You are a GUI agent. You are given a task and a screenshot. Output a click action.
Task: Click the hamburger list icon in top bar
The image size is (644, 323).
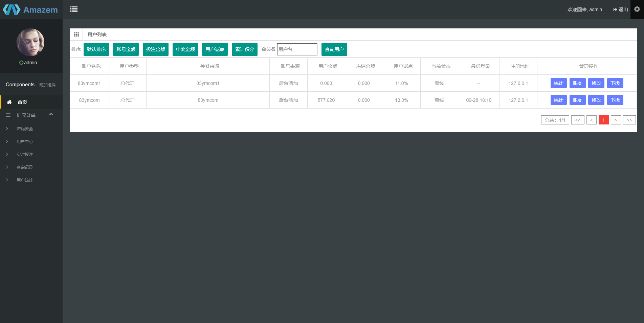click(x=74, y=9)
